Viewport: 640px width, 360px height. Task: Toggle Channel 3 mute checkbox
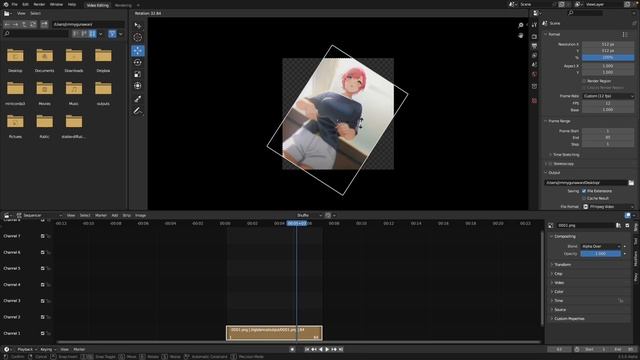42,301
